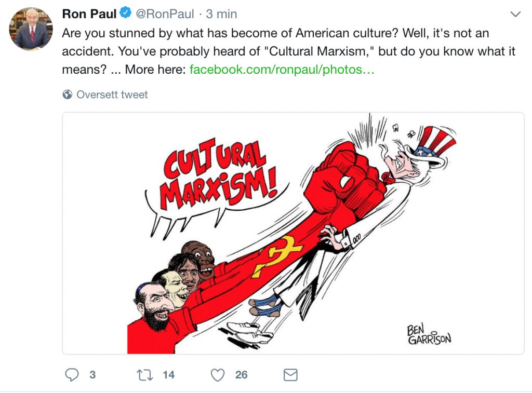This screenshot has height=393, width=532.
Task: Click the like count 26
Action: click(x=241, y=375)
